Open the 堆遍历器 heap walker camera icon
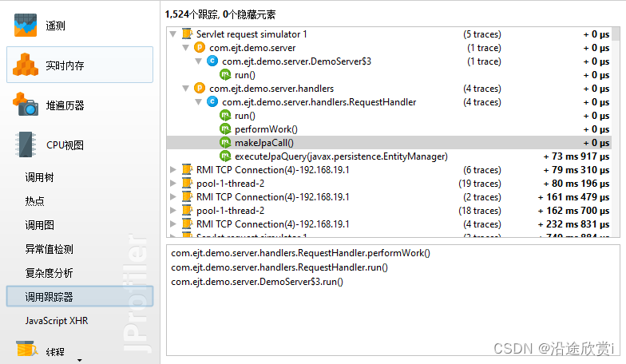Viewport: 626px width, 364px height. click(x=26, y=104)
